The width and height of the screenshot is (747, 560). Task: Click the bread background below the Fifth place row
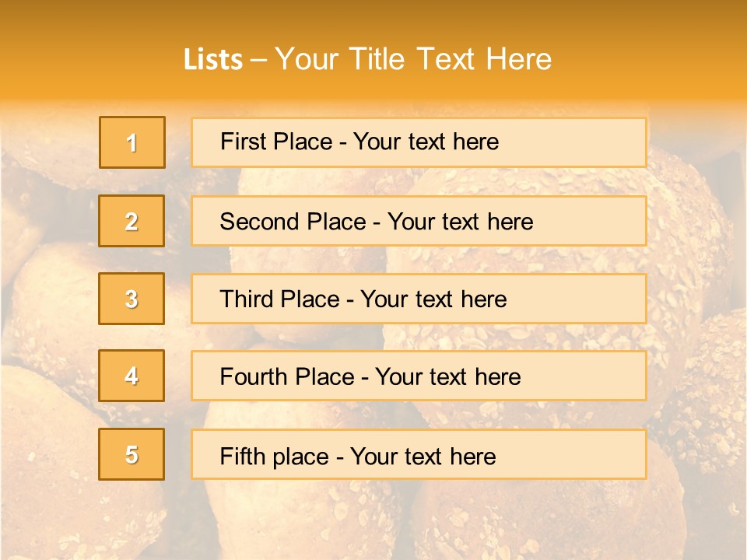(373, 521)
